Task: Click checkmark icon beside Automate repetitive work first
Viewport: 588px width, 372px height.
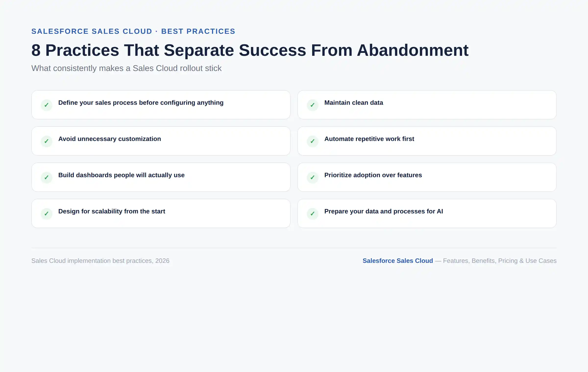Action: (x=313, y=141)
